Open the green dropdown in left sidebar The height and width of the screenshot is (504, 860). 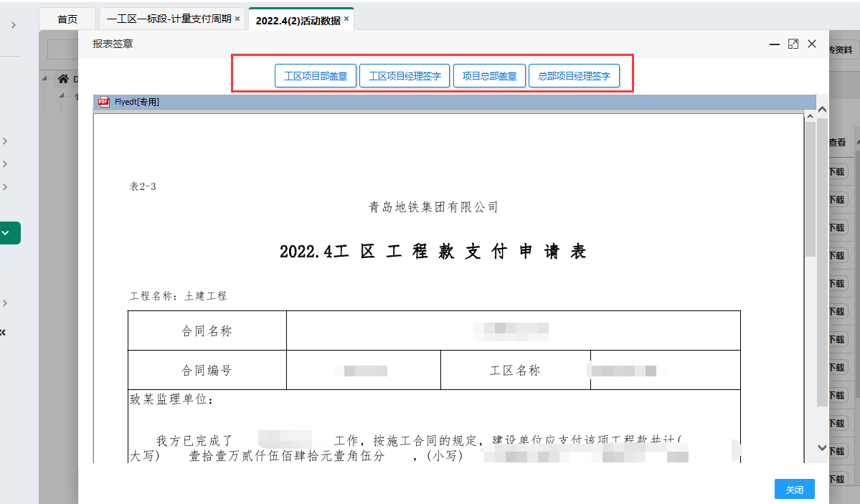[7, 233]
